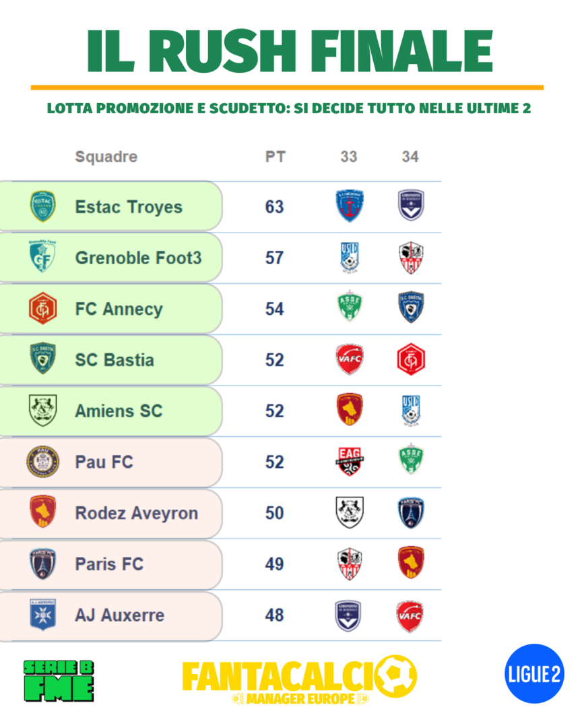Click the yellow Fantacalcio Manager Europe logo
Screen dimensions: 582x728
(299, 679)
